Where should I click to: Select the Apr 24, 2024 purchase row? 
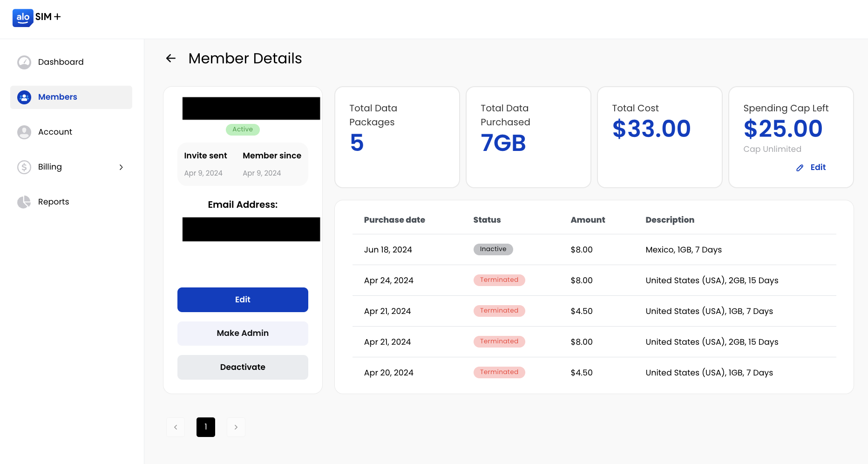(x=594, y=280)
